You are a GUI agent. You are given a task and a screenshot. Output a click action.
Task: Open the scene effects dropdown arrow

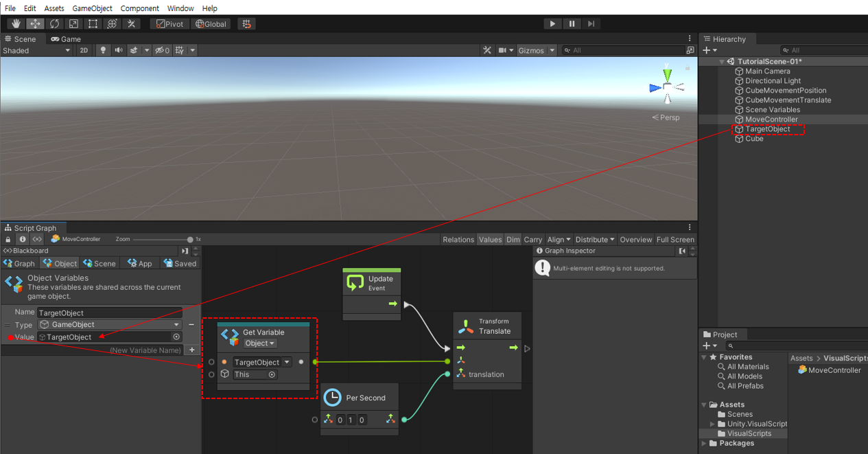tap(146, 50)
